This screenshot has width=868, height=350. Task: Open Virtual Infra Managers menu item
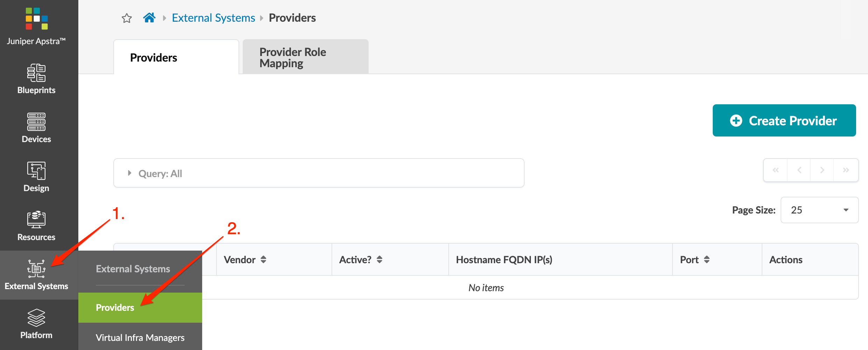tap(140, 338)
